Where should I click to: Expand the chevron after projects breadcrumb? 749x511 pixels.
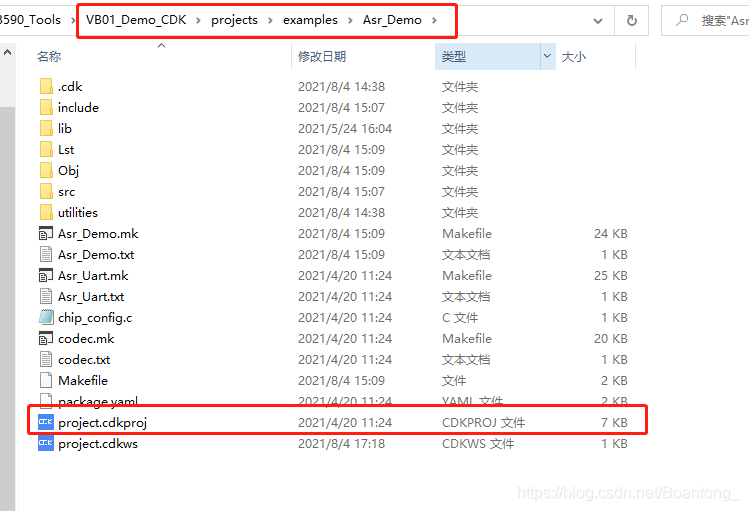[270, 21]
